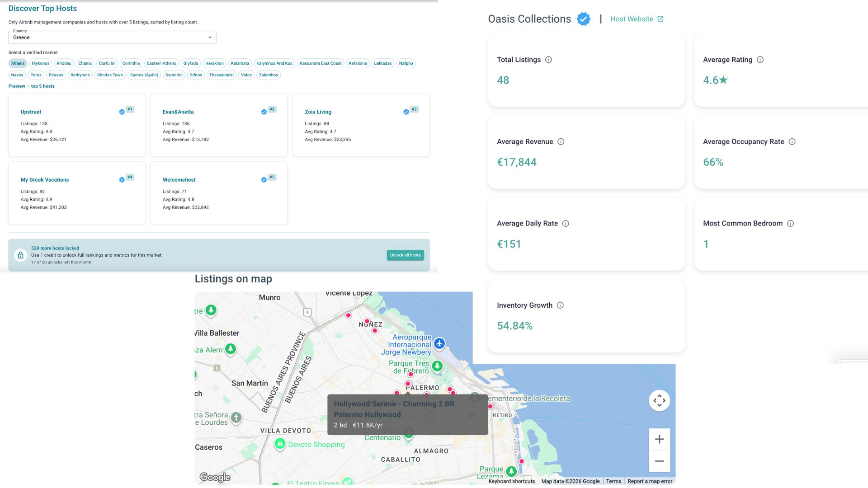Open the Upstreet host card name
Image resolution: width=868 pixels, height=488 pixels.
coord(31,112)
